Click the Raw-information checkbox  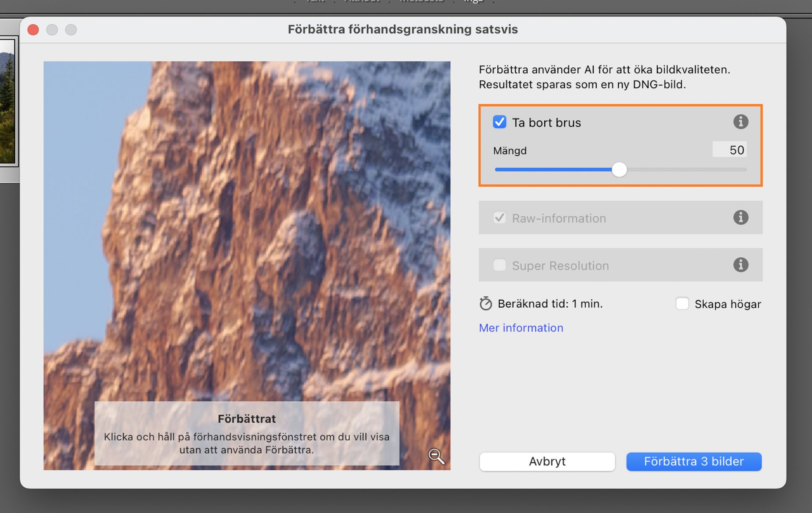click(499, 218)
